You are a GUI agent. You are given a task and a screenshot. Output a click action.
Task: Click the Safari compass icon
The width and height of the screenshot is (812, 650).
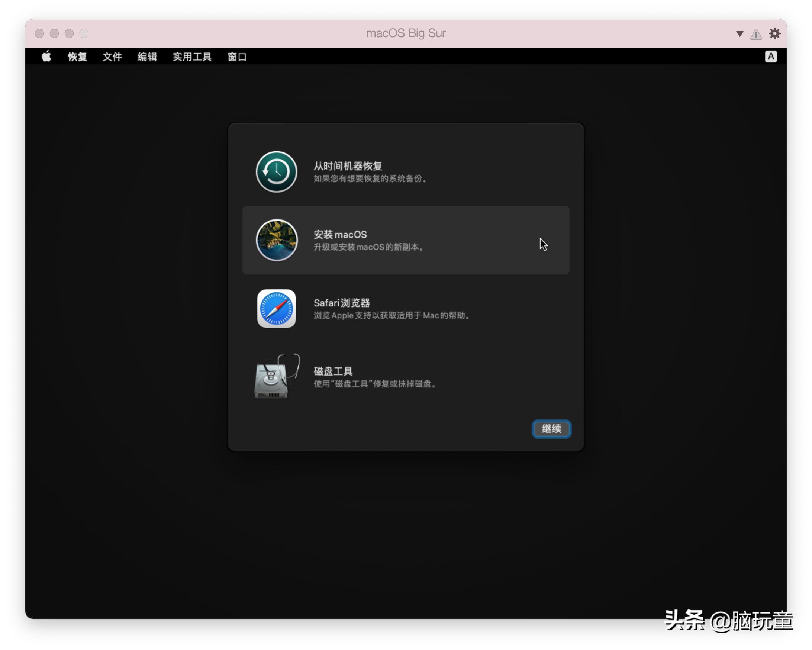click(x=277, y=308)
